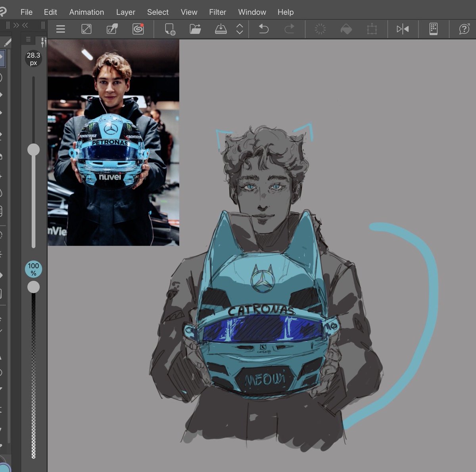
Task: Open the Layer menu
Action: [126, 12]
